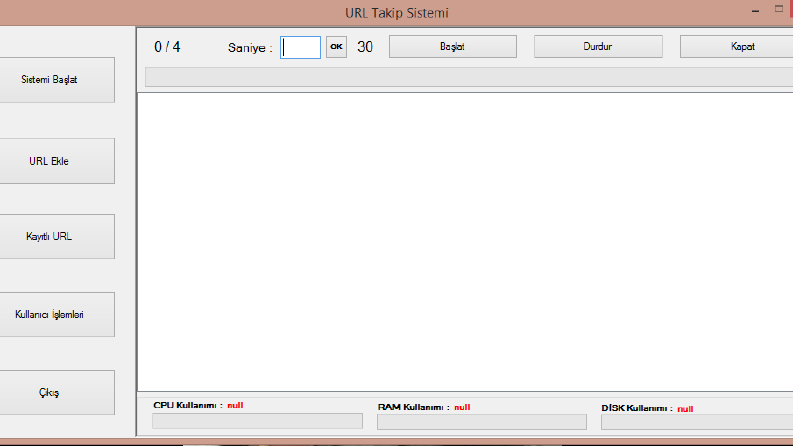Focus the Saniye input field
Image resolution: width=793 pixels, height=446 pixels.
click(x=300, y=47)
